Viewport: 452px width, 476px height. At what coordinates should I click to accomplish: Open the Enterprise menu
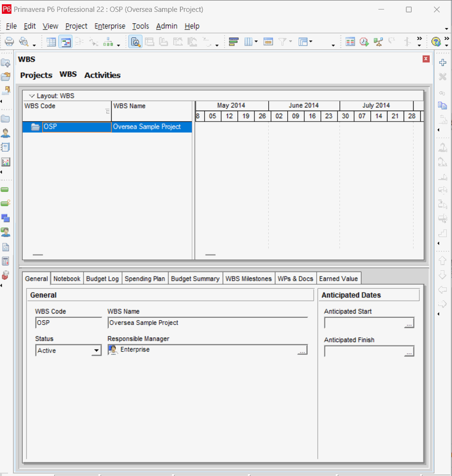110,26
